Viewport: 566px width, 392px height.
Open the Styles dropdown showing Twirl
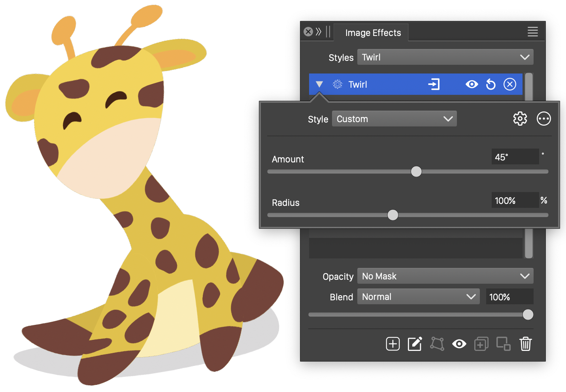(445, 57)
